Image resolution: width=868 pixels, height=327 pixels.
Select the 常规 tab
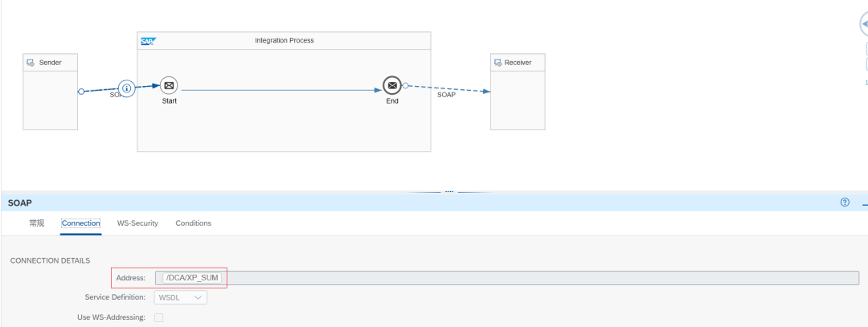click(x=36, y=223)
